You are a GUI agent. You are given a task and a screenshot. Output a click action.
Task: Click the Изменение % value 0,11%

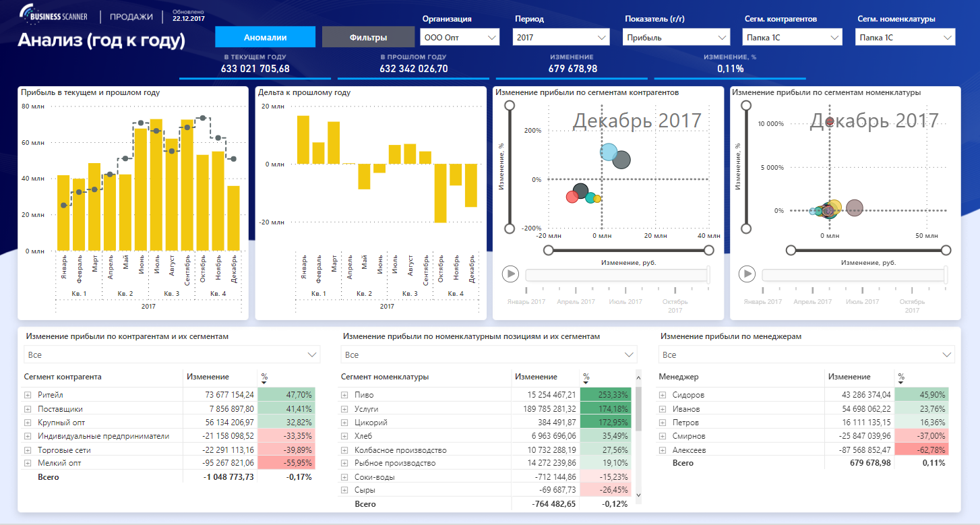(x=731, y=69)
